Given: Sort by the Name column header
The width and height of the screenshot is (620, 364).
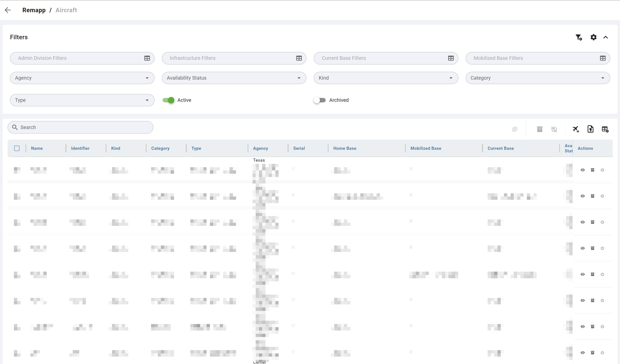Looking at the screenshot, I should pyautogui.click(x=37, y=148).
